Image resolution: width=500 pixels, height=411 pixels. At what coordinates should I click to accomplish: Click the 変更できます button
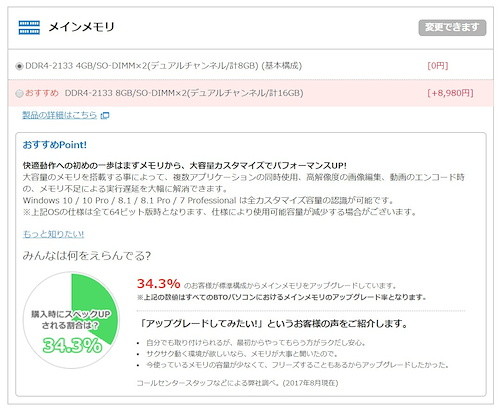pos(452,27)
